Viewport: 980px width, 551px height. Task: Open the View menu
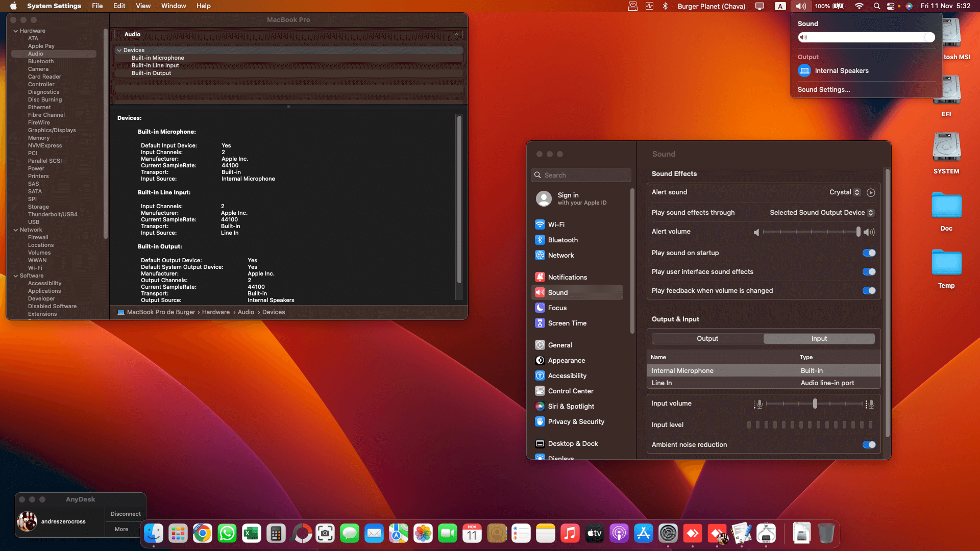pos(143,6)
